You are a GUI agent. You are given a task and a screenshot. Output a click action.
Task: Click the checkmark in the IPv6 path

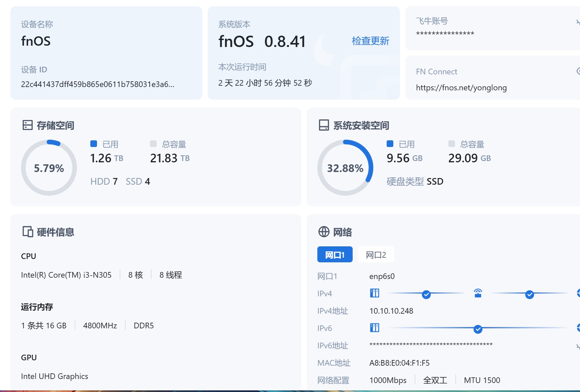click(478, 329)
